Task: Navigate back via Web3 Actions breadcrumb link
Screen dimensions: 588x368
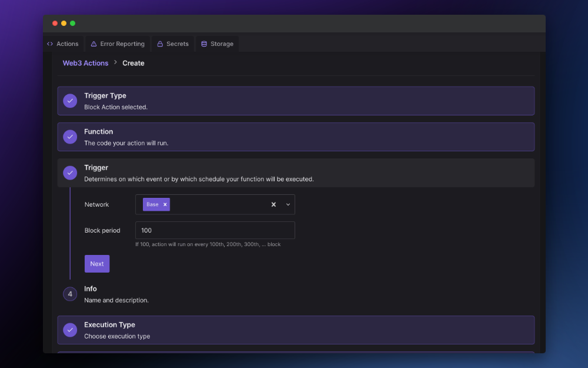Action: tap(85, 63)
